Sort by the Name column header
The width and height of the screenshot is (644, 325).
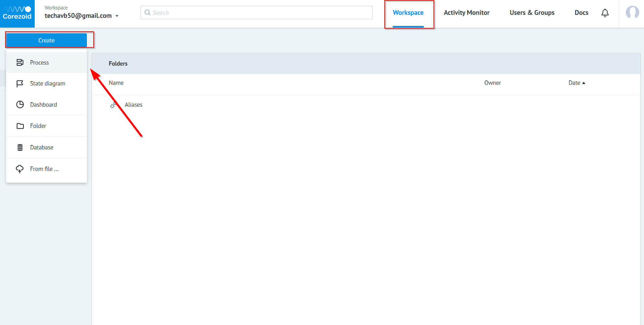[x=116, y=83]
